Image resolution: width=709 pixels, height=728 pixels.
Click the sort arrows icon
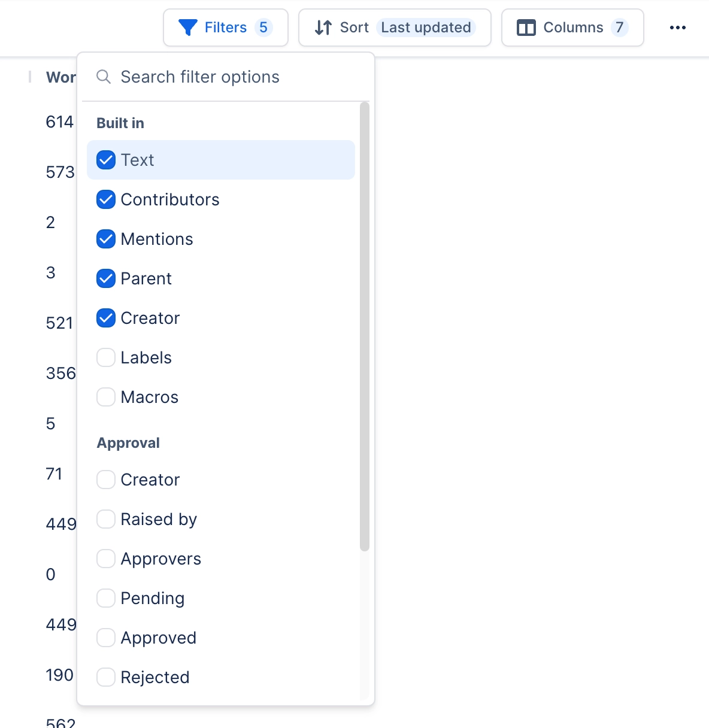click(323, 28)
